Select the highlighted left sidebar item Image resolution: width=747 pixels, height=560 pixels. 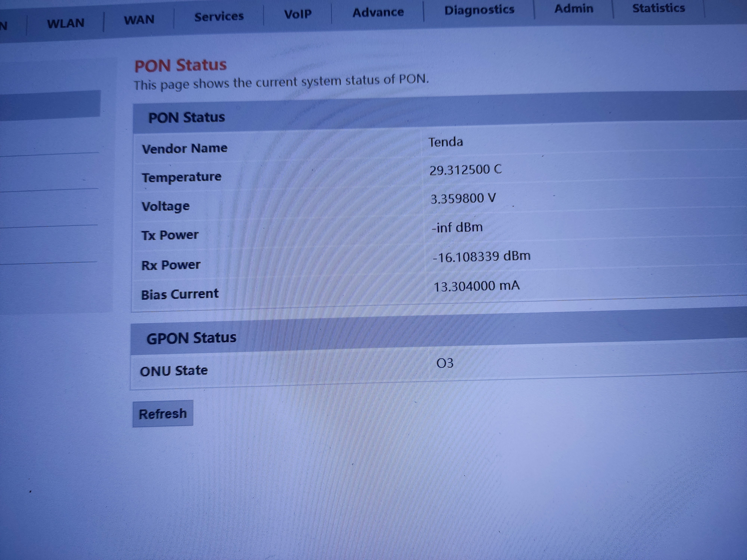click(50, 104)
